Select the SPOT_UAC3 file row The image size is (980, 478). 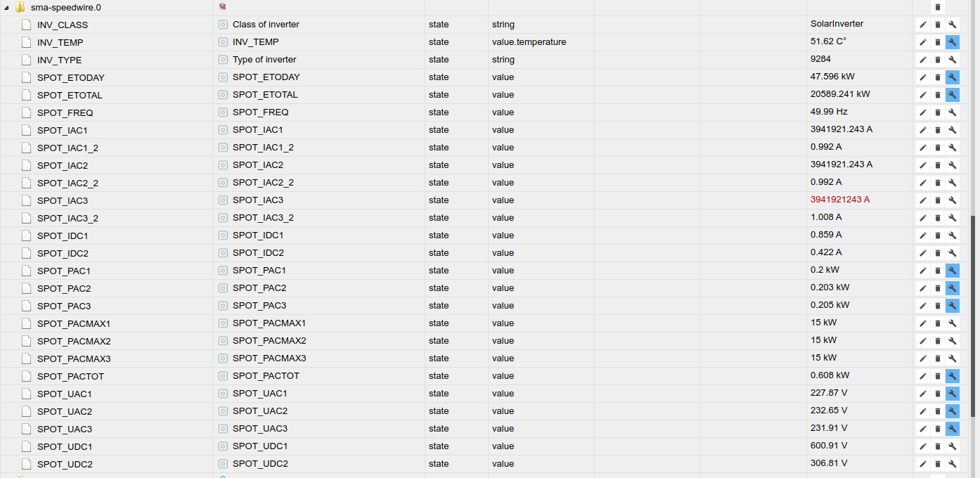point(65,429)
